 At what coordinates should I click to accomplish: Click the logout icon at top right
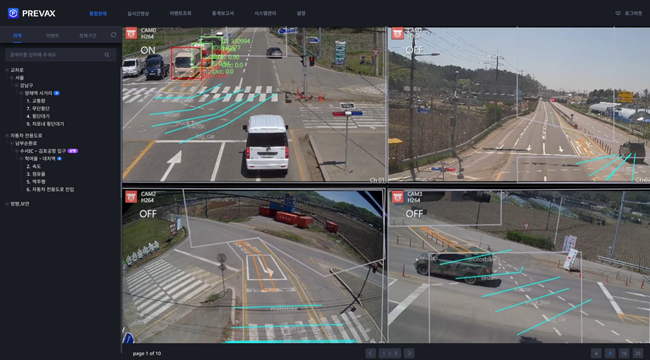[x=618, y=13]
